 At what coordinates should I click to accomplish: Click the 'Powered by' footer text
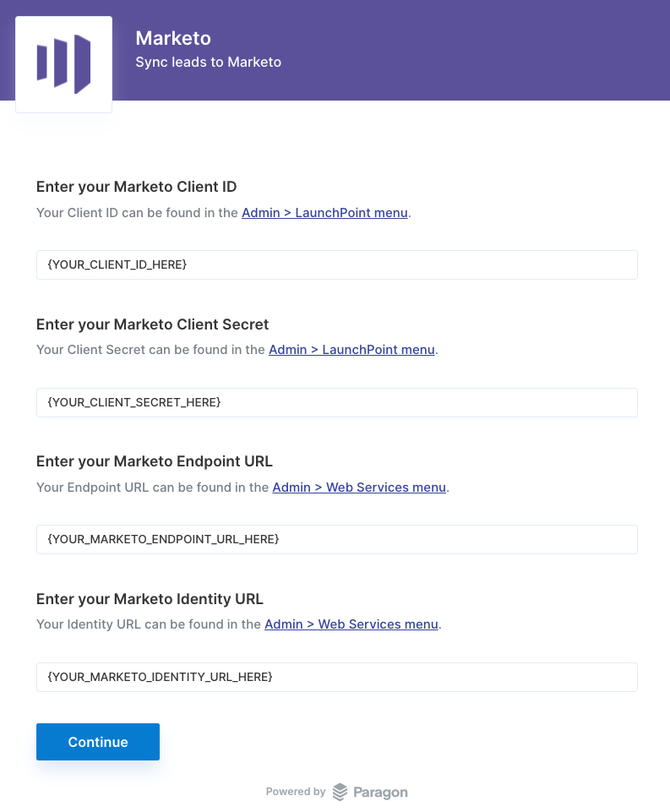tap(296, 791)
